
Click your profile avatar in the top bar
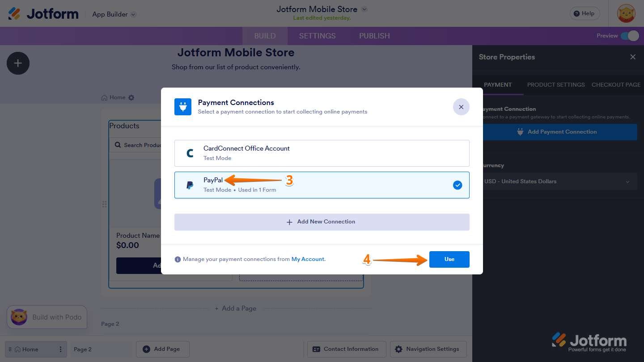(x=626, y=13)
